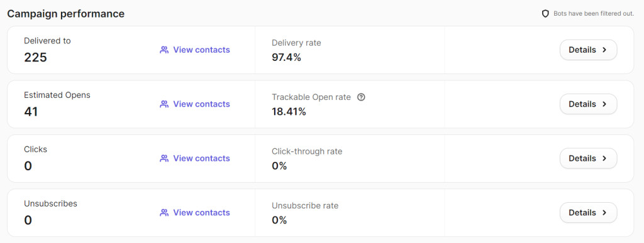Click the people icon in Unsubscribes row
This screenshot has height=243, width=644.
164,213
